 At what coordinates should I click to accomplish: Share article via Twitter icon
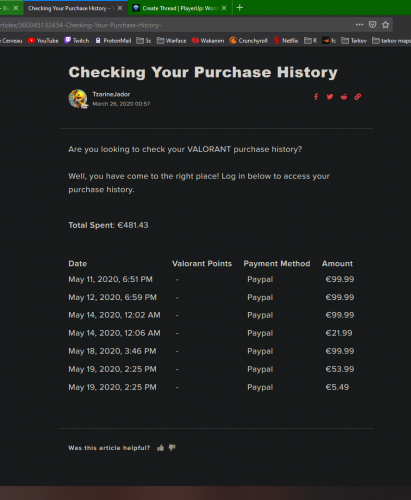click(330, 97)
